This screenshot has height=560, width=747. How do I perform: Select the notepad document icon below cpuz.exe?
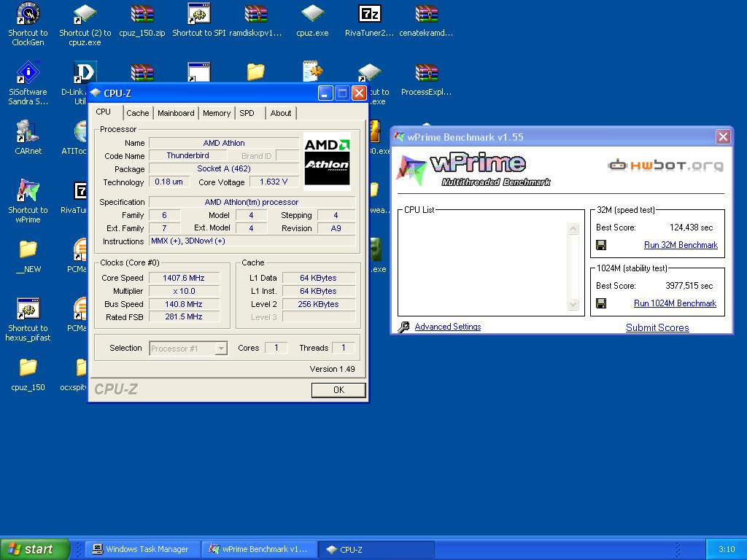click(312, 71)
